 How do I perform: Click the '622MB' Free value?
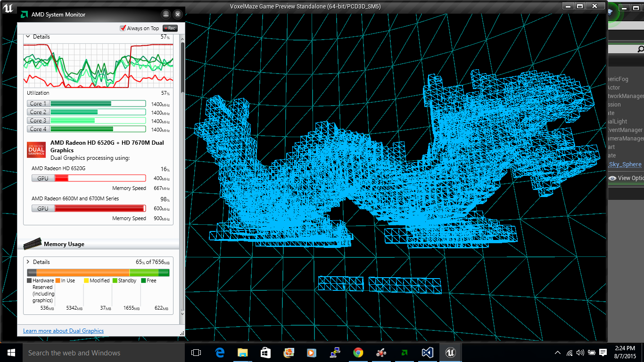[162, 308]
